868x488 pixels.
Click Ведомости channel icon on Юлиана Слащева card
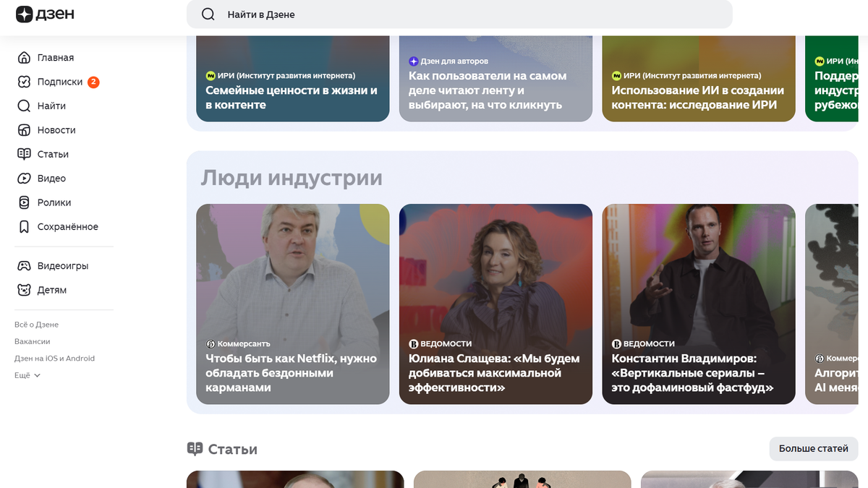tap(413, 344)
